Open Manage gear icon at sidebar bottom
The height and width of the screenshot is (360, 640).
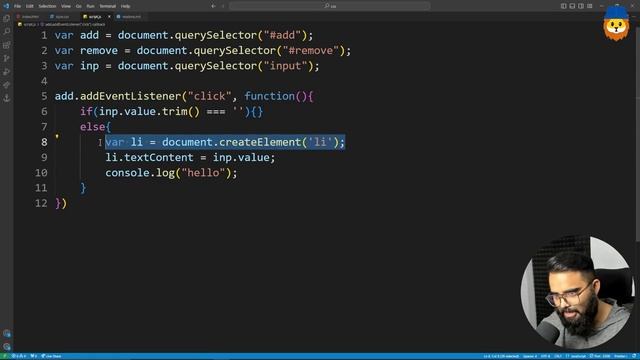tap(7, 347)
